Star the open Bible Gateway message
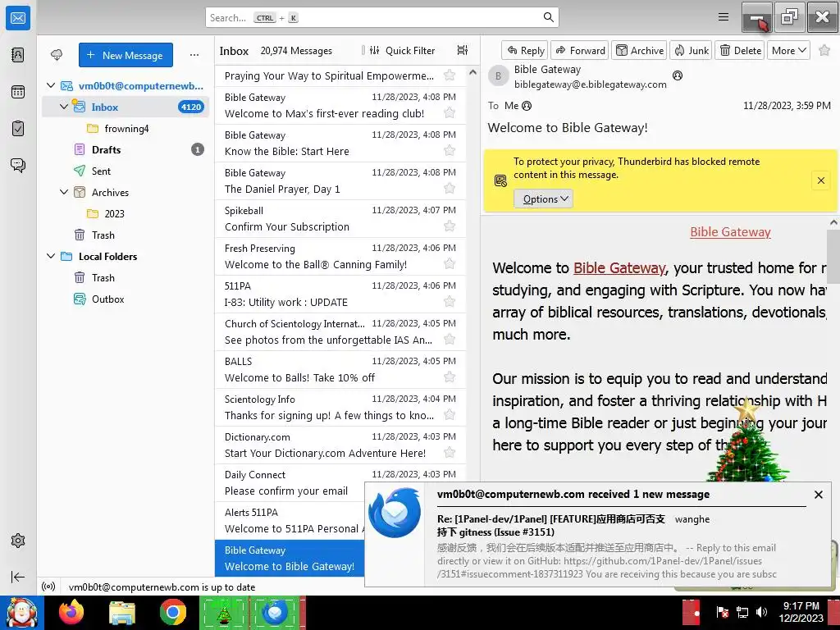 coord(824,50)
